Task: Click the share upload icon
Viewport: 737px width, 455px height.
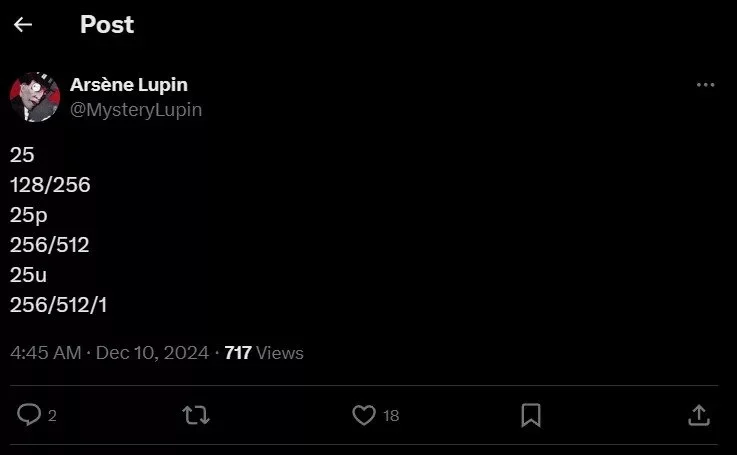Action: click(x=699, y=414)
